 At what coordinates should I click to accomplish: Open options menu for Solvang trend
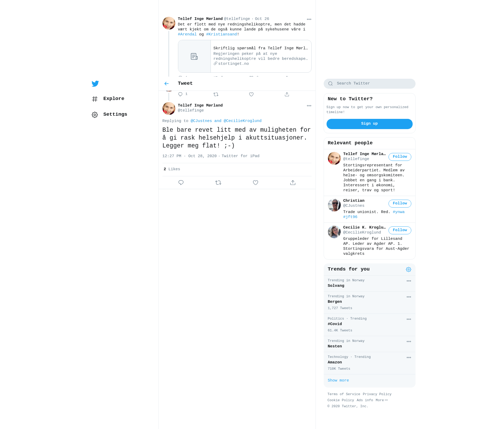[x=409, y=281]
